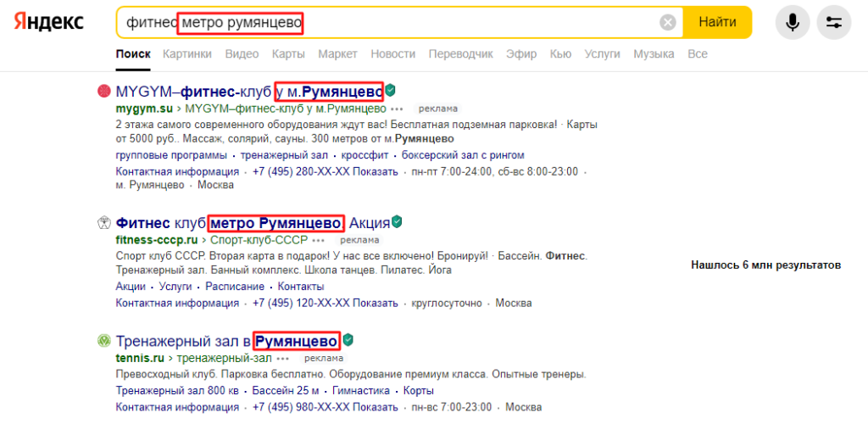Open the Все tab
This screenshot has height=424, width=868.
pyautogui.click(x=698, y=54)
